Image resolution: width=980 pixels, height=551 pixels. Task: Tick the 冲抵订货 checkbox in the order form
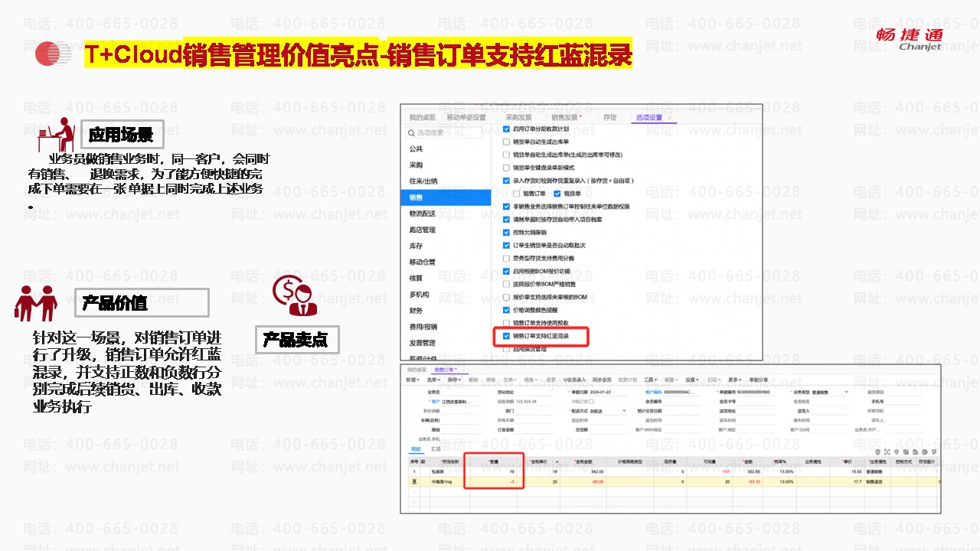click(591, 401)
